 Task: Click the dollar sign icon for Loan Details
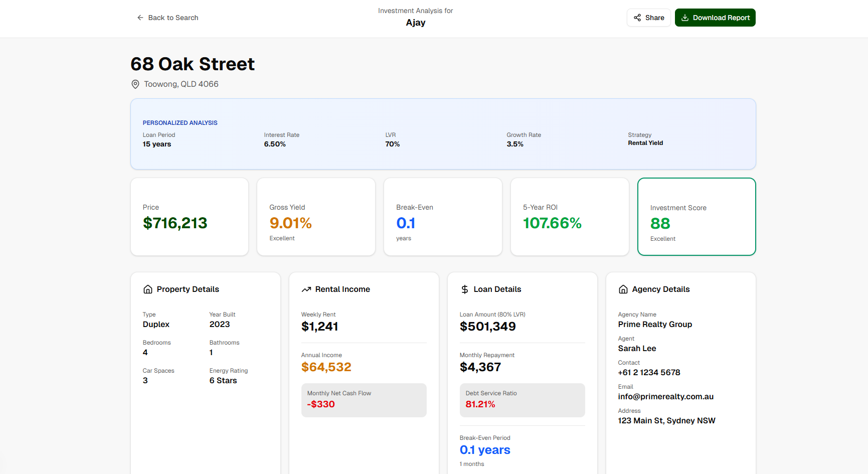[465, 289]
